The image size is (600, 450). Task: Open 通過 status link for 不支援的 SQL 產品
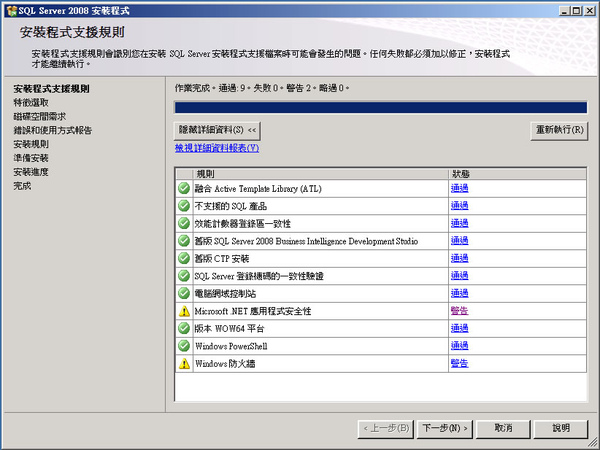click(460, 206)
